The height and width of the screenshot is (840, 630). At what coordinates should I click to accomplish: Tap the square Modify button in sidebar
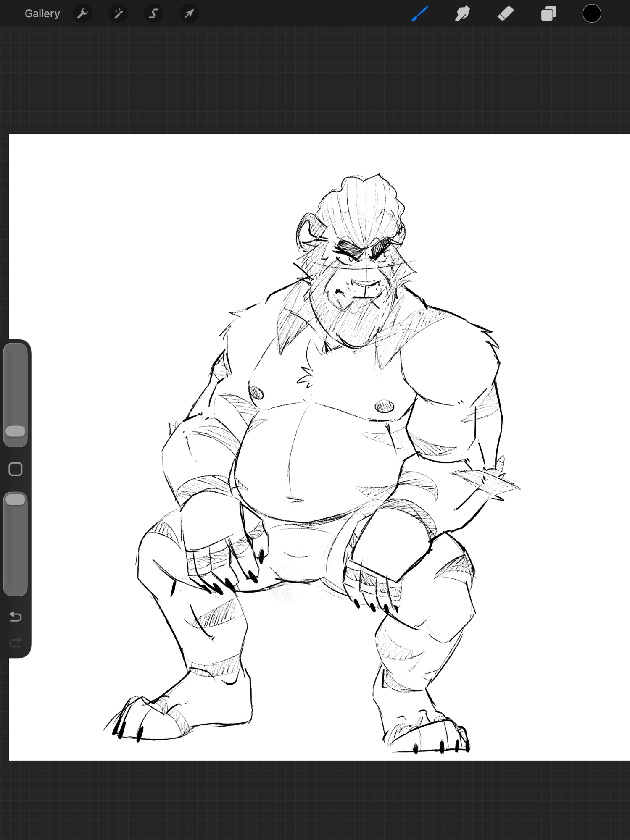16,469
